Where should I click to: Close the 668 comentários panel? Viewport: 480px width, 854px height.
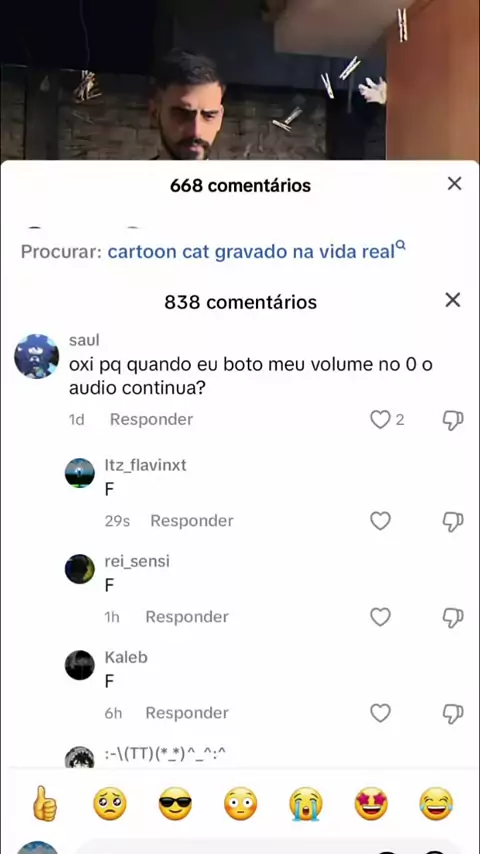[454, 184]
